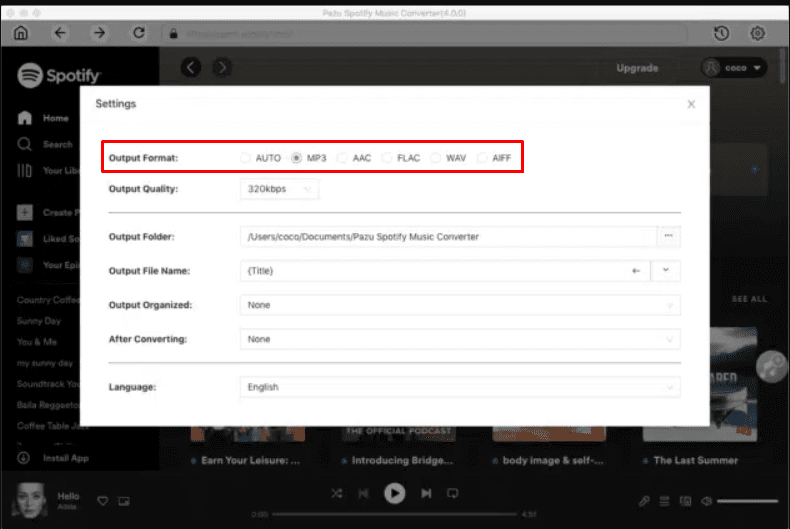
Task: Click the Upgrade link
Action: (x=637, y=68)
